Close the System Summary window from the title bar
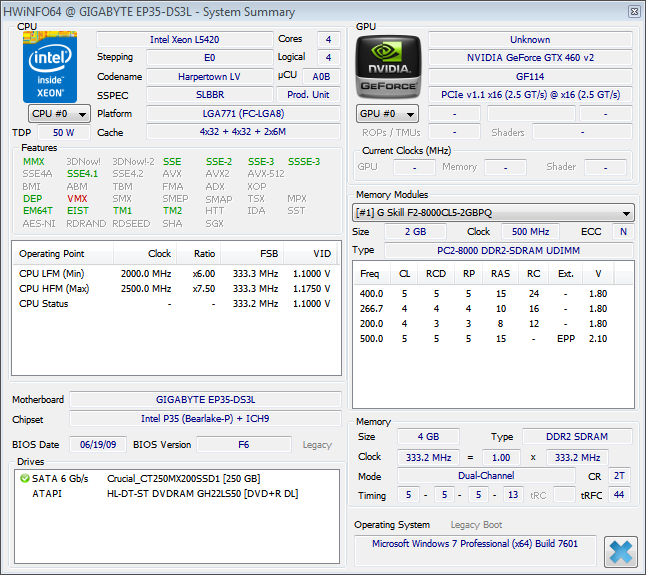This screenshot has width=646, height=575. 634,11
